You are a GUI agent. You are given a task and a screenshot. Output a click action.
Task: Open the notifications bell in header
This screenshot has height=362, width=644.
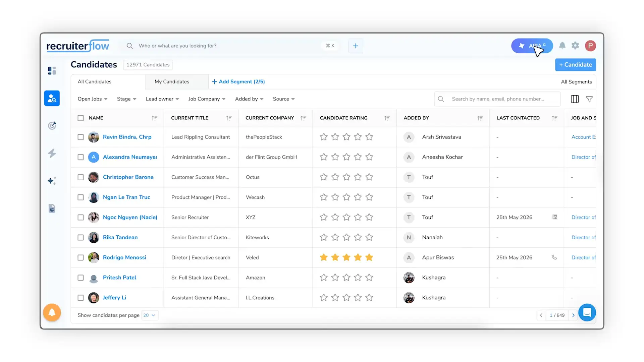point(562,46)
